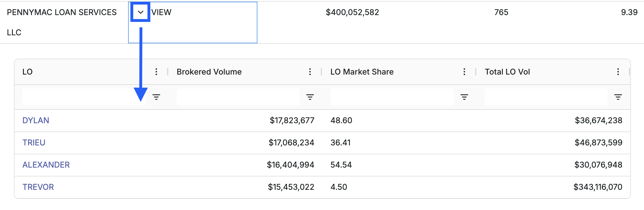
Task: Open the TREVOR loan officer link
Action: (x=38, y=187)
